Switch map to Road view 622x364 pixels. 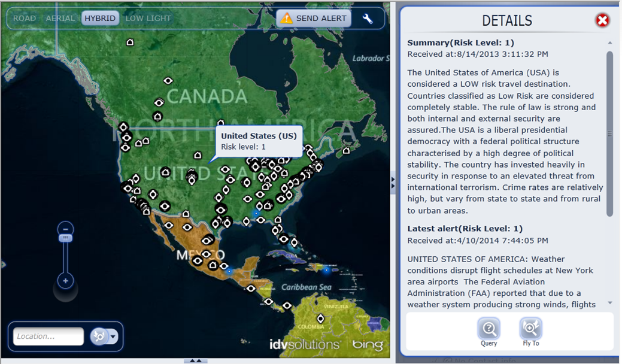point(25,19)
